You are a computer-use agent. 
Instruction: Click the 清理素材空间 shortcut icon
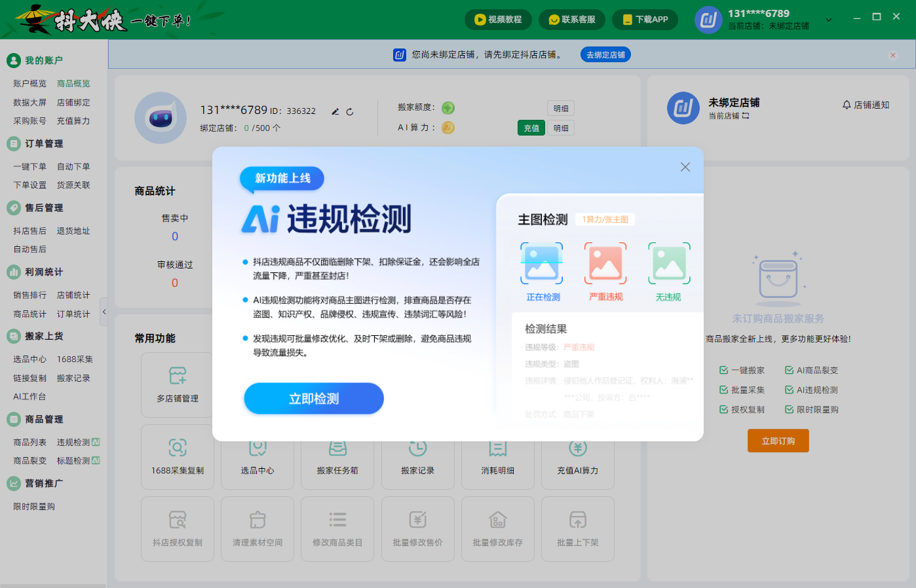point(258,520)
